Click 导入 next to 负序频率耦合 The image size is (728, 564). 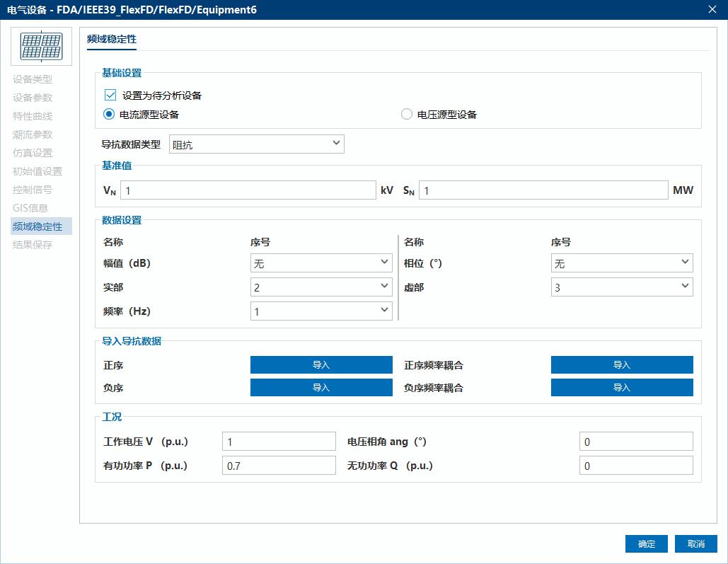(621, 387)
